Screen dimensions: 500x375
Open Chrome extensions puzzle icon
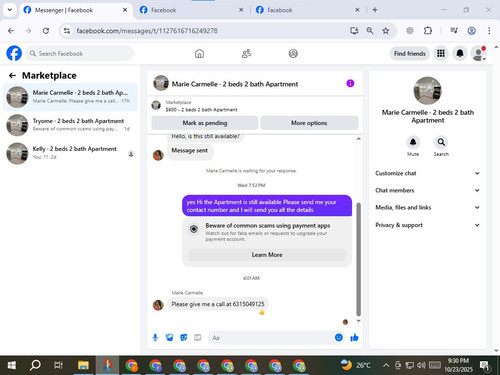click(428, 31)
